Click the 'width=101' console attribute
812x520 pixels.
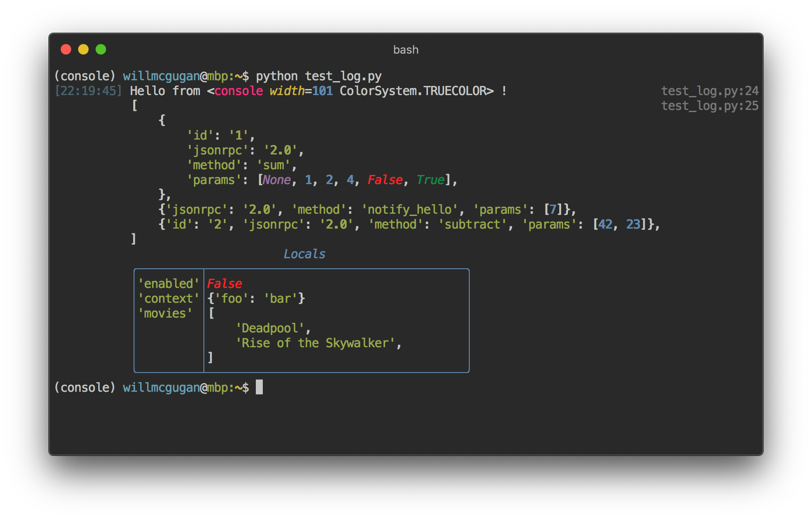[301, 91]
